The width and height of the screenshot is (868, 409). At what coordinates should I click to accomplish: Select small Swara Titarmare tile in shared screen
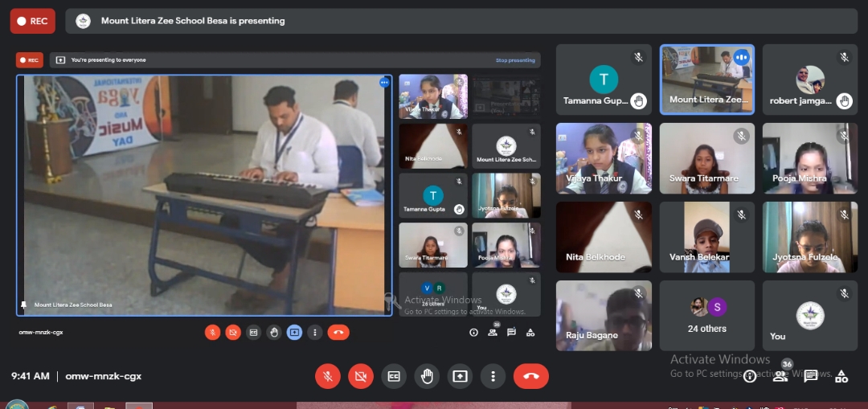pos(433,244)
